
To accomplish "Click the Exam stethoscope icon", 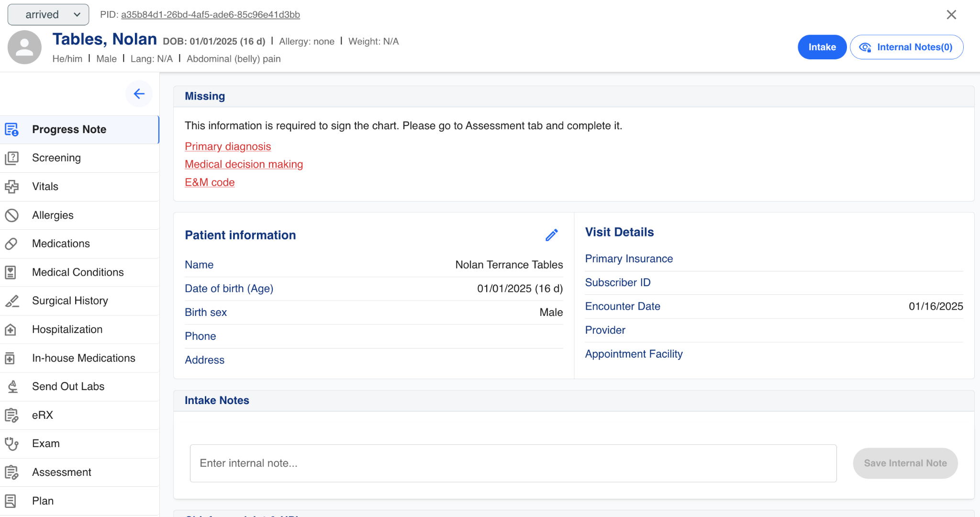I will point(11,444).
